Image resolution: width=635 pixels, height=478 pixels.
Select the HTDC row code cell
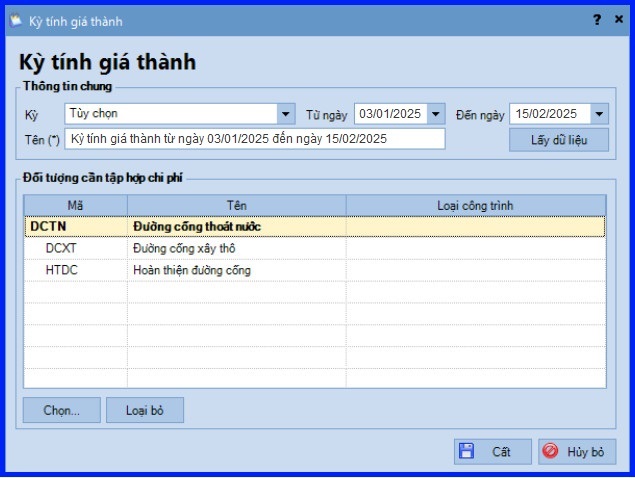[77, 270]
